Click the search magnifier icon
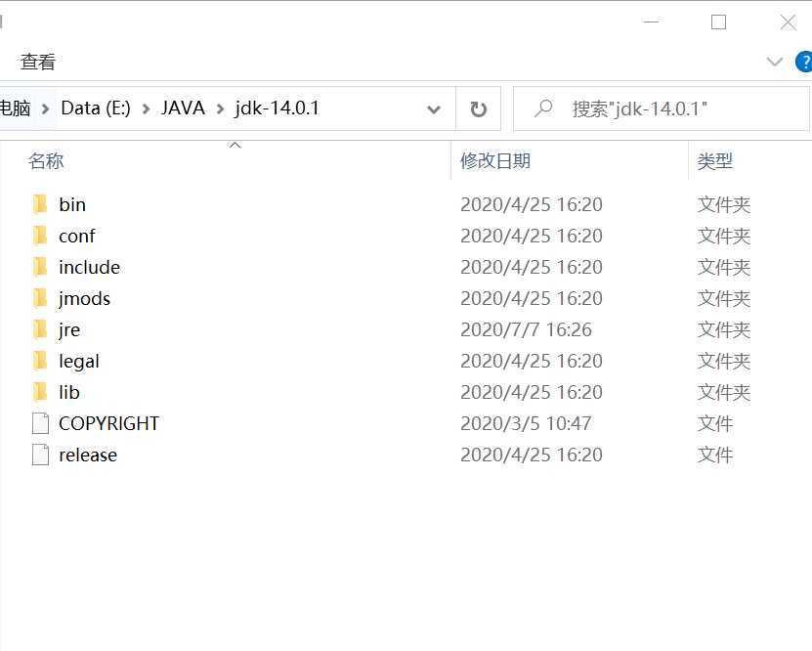Screen dimensions: 812x651 [x=543, y=108]
